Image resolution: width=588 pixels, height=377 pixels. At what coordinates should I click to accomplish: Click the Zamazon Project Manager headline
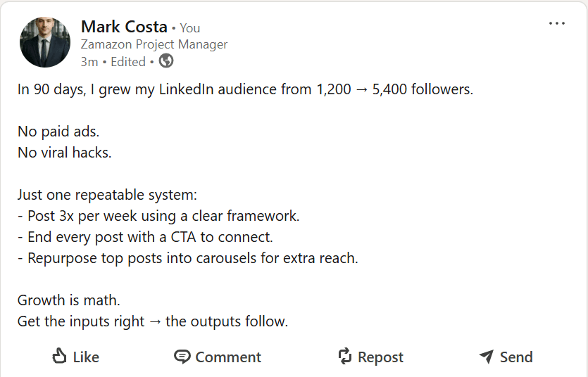[154, 44]
